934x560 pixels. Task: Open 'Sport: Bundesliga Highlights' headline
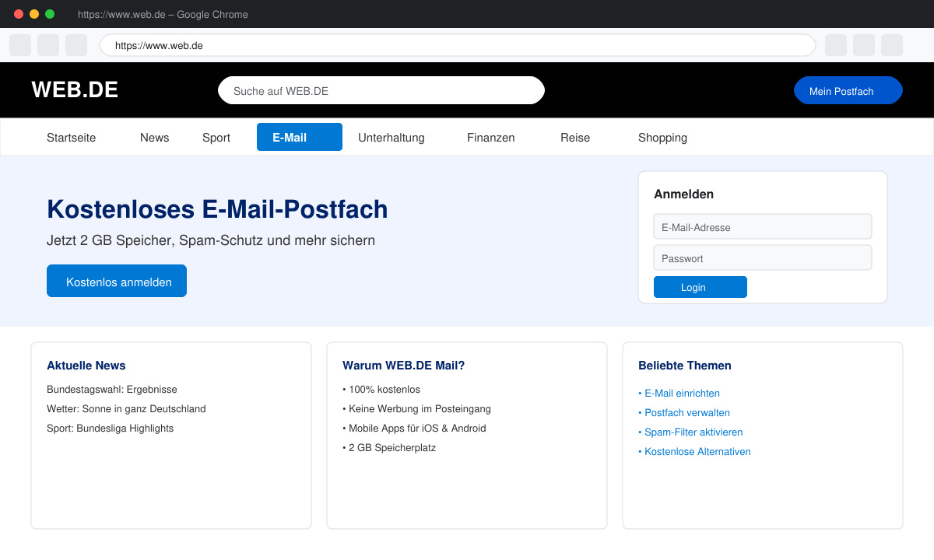[x=111, y=428]
